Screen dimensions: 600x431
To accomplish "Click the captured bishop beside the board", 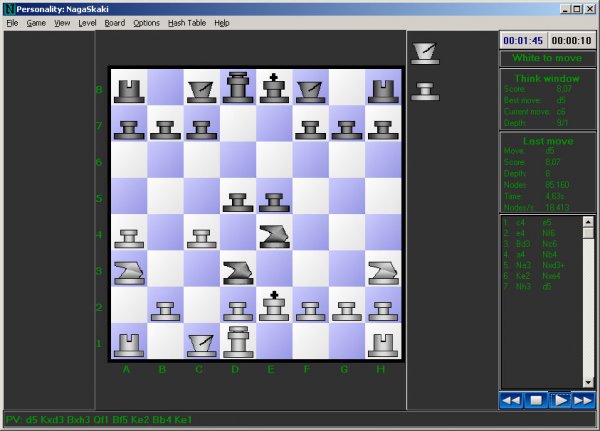I will pos(426,52).
